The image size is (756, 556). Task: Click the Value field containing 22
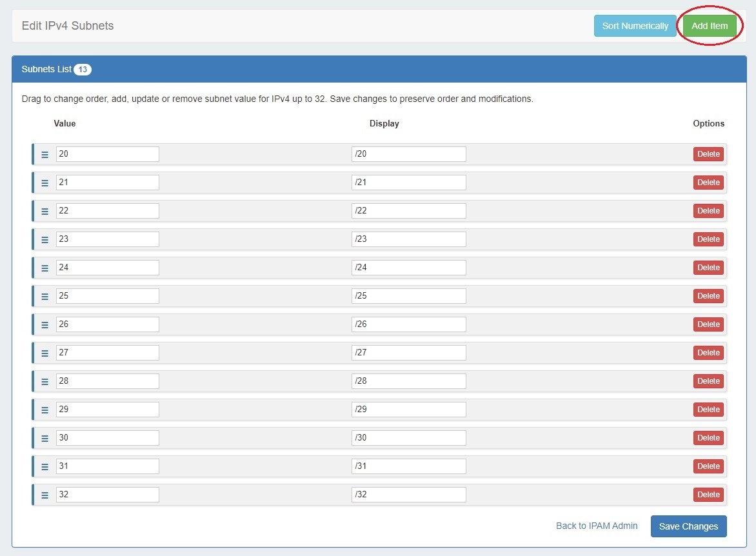click(x=107, y=211)
